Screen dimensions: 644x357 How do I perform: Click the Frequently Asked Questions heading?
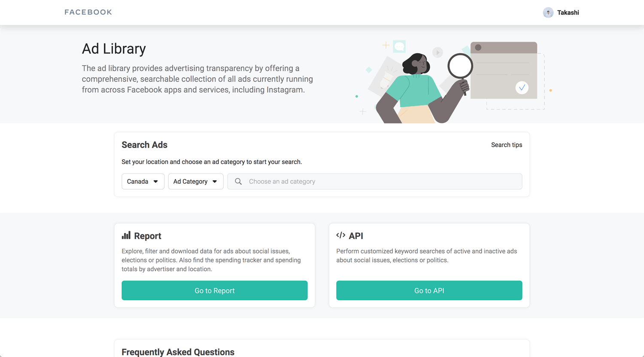click(178, 352)
